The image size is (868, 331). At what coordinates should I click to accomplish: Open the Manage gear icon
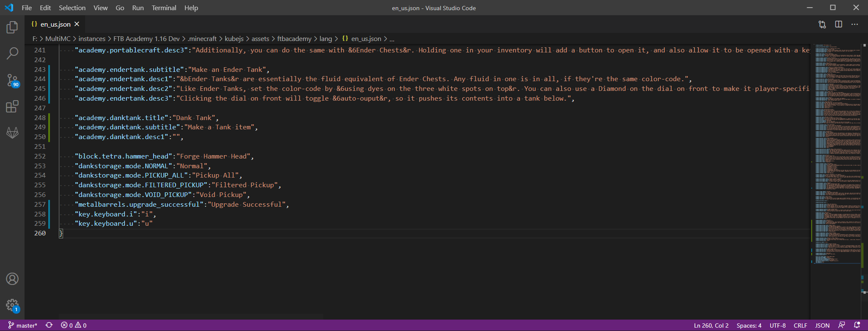pyautogui.click(x=12, y=305)
